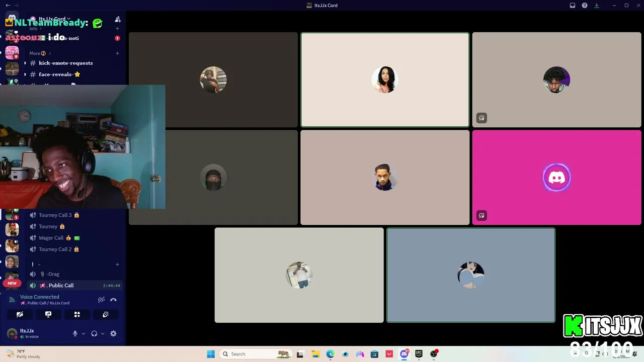Go back with title bar arrow
This screenshot has width=644, height=362.
pyautogui.click(x=8, y=6)
